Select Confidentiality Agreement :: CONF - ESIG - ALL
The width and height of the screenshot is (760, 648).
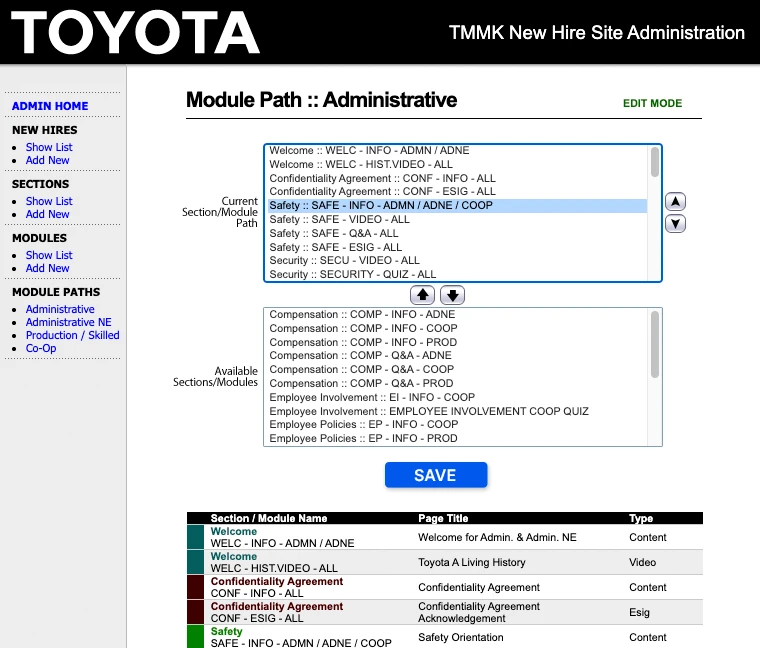click(458, 191)
